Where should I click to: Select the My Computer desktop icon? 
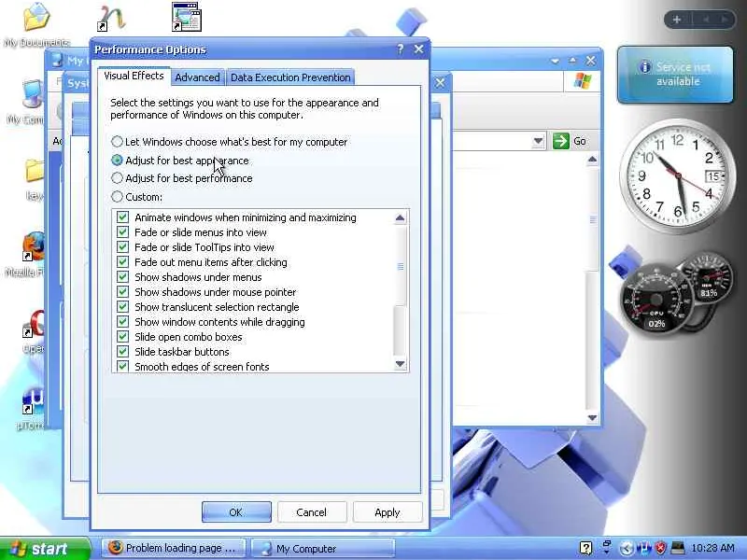29,101
